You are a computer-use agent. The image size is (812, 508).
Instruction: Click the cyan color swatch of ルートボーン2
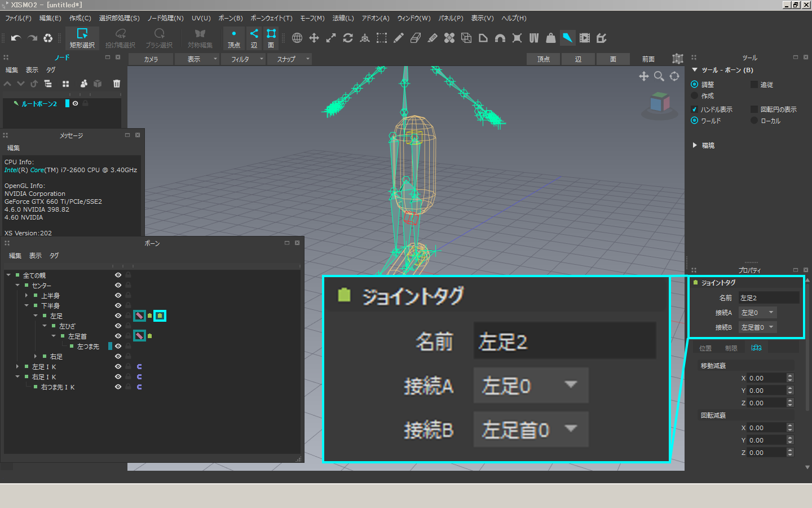67,103
